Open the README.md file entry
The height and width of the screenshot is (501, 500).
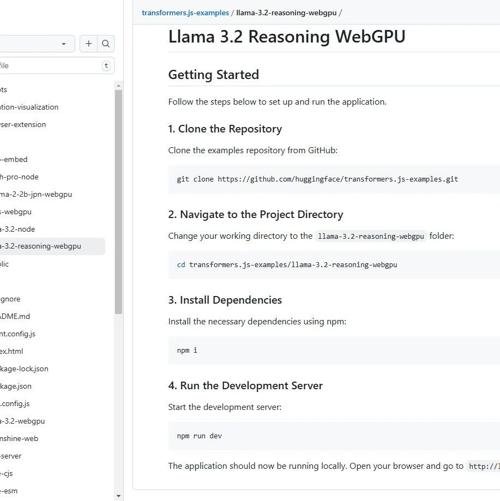click(15, 316)
